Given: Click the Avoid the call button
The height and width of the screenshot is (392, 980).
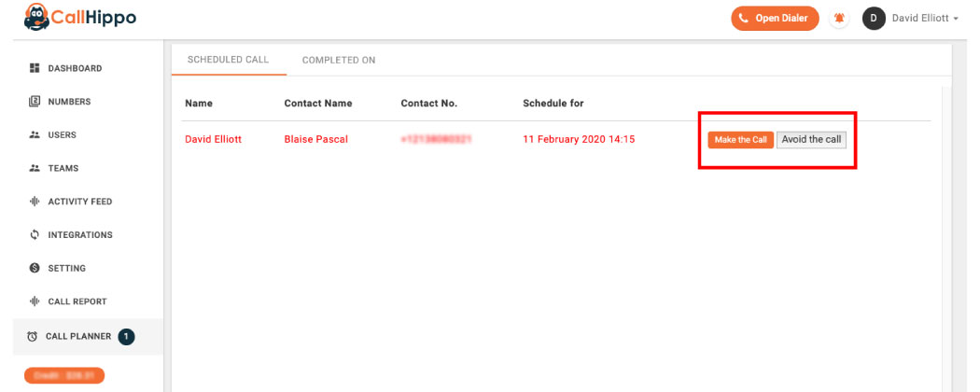Looking at the screenshot, I should [x=811, y=139].
